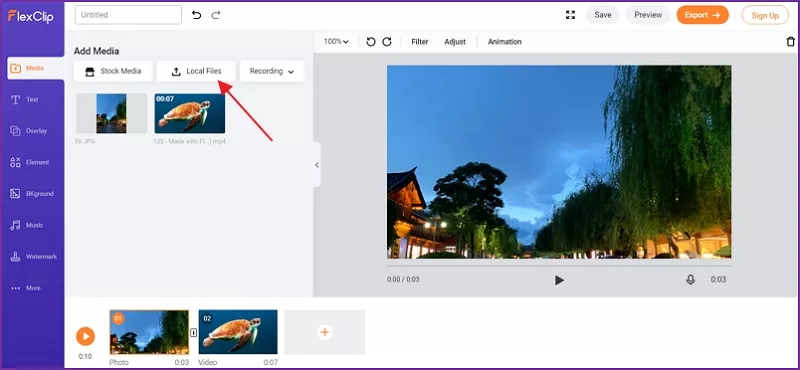
Task: Click the Sign Up button
Action: (765, 15)
